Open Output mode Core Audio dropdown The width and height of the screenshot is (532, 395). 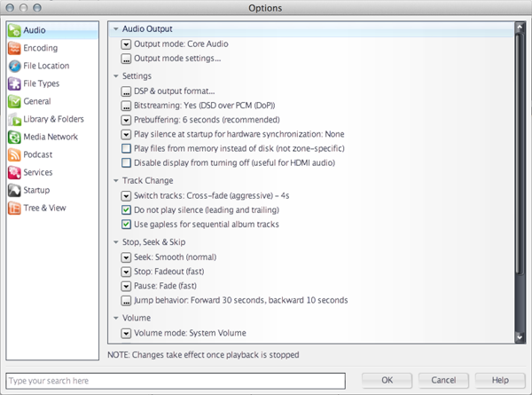point(126,44)
